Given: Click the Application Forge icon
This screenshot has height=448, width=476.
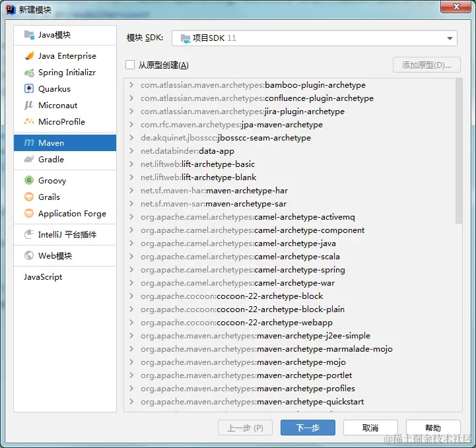Looking at the screenshot, I should [x=29, y=213].
